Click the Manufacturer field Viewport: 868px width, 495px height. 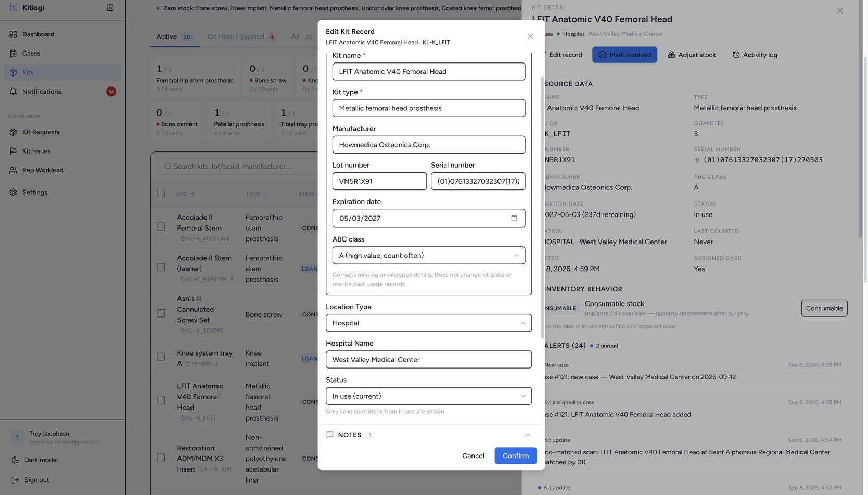click(x=429, y=145)
